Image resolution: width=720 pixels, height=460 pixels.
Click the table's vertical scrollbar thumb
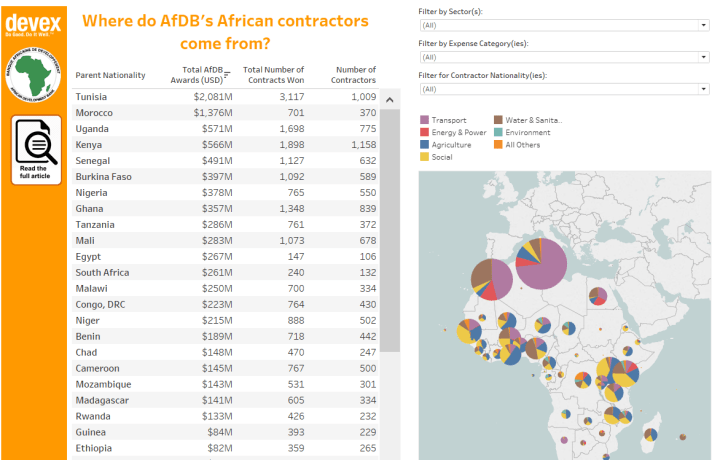(390, 230)
